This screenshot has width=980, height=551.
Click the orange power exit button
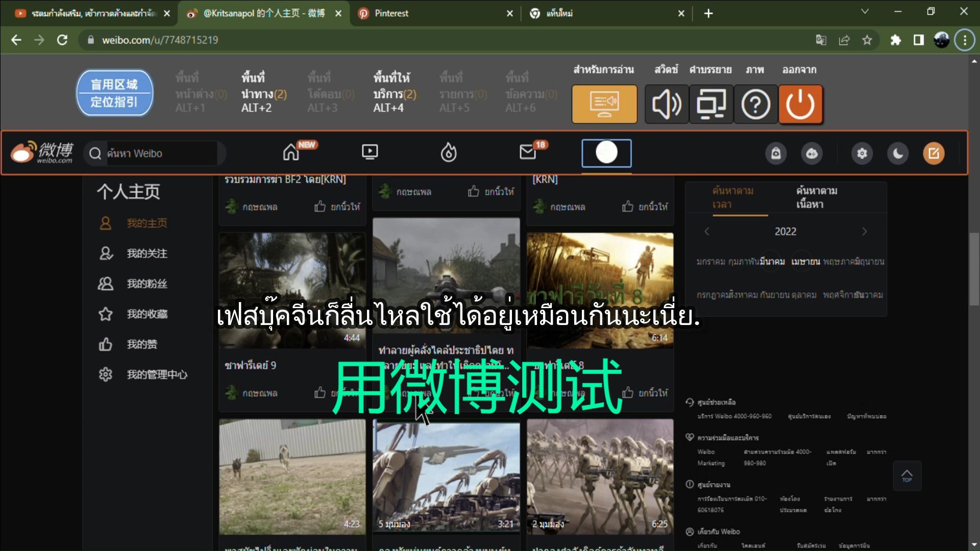pos(800,104)
